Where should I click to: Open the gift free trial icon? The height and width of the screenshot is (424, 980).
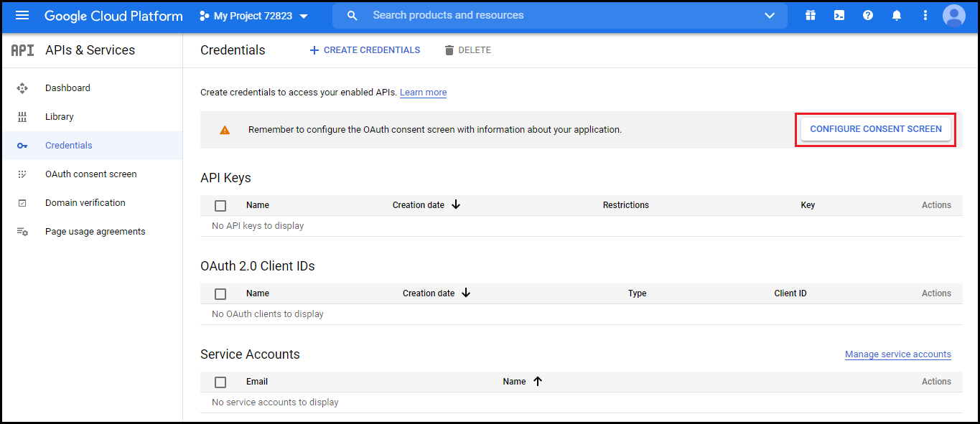pyautogui.click(x=811, y=16)
